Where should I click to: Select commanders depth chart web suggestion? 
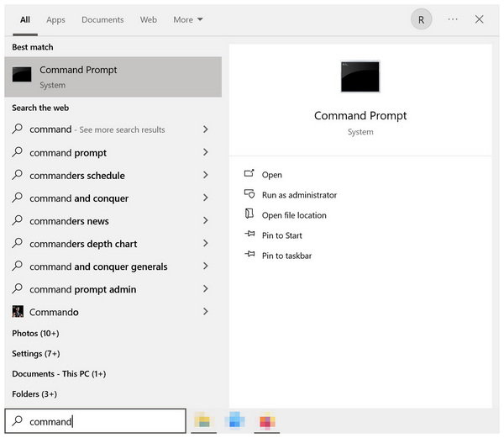(83, 244)
